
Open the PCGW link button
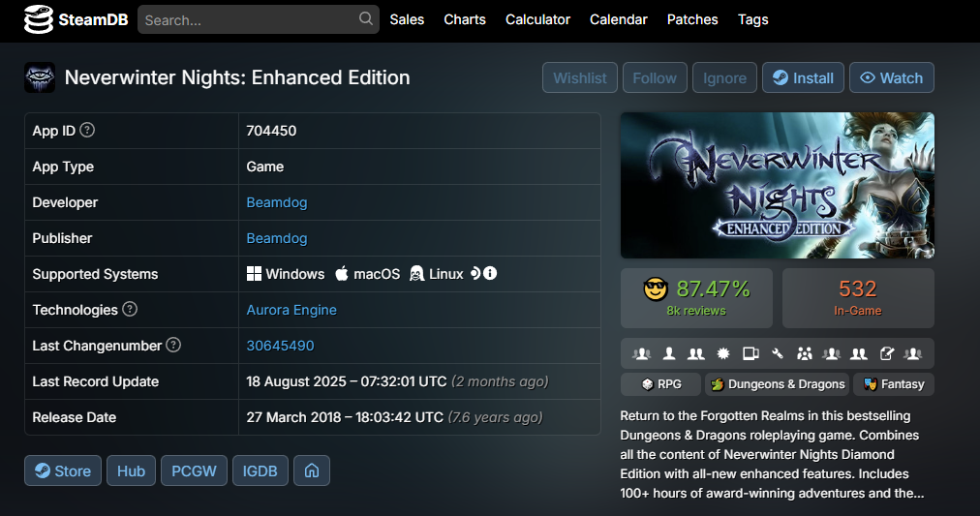tap(194, 470)
